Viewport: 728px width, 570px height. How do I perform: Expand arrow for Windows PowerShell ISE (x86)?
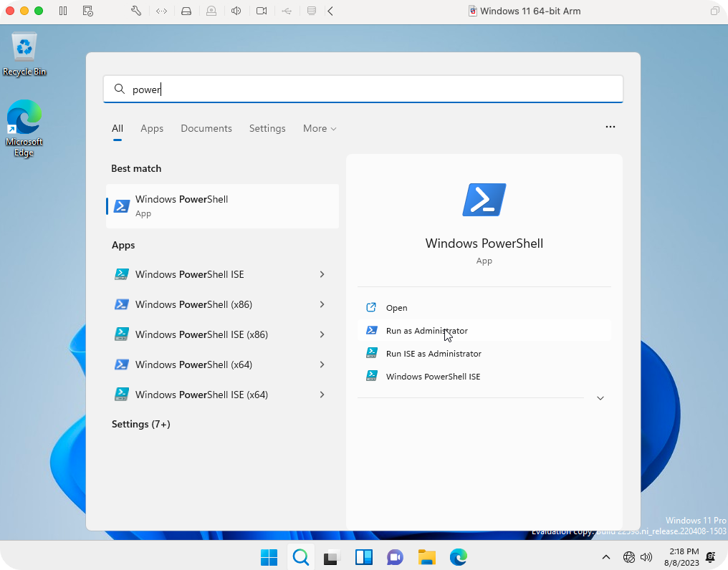tap(322, 334)
